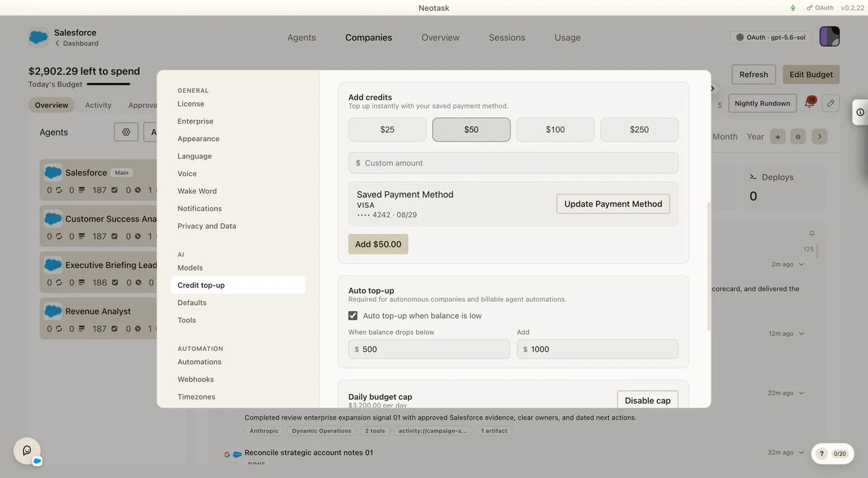Click the checkbox icon in Revenue Analyst stats
868x478 pixels.
[115, 329]
